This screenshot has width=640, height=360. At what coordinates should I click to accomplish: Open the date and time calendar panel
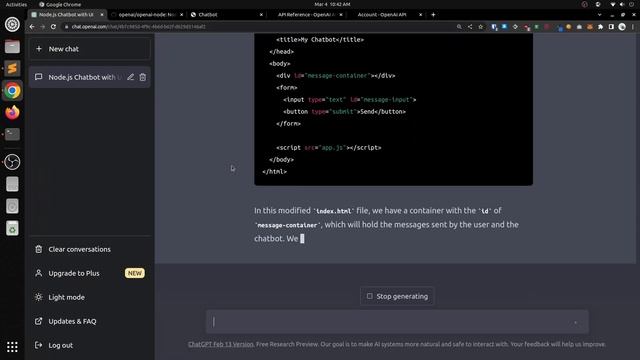[x=332, y=4]
